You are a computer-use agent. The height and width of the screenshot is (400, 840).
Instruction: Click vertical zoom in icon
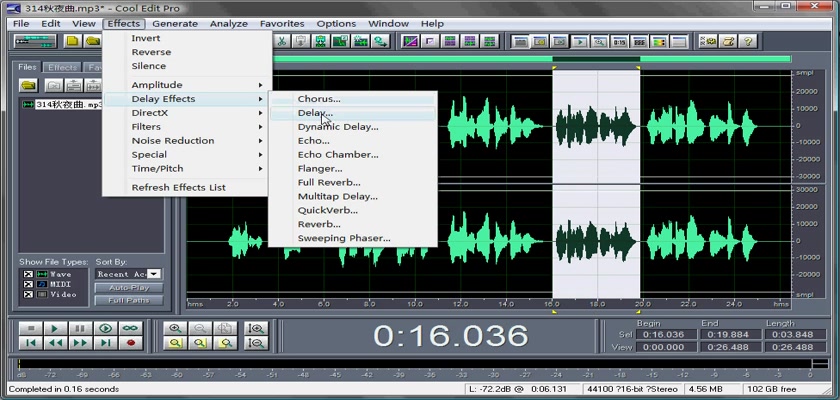pos(256,328)
